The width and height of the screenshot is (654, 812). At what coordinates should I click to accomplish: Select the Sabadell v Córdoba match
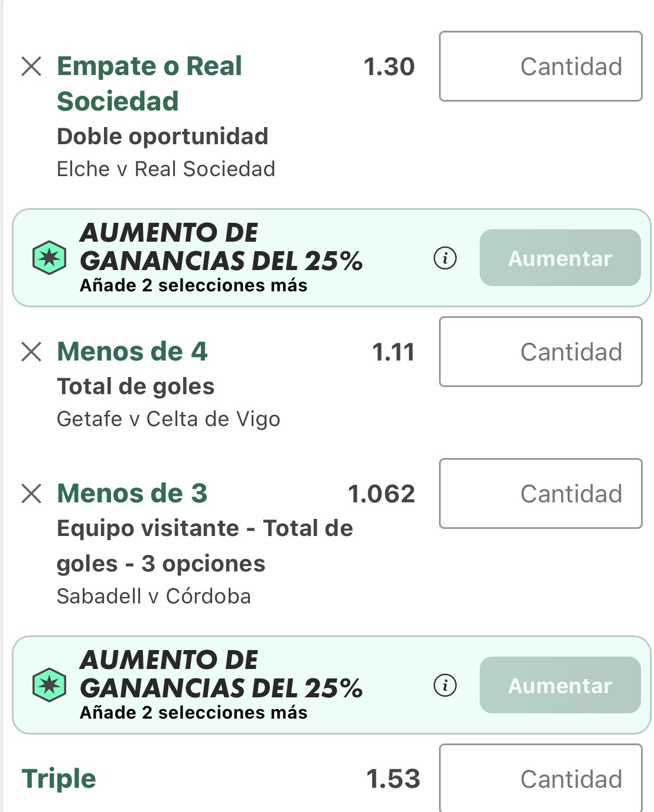click(154, 596)
